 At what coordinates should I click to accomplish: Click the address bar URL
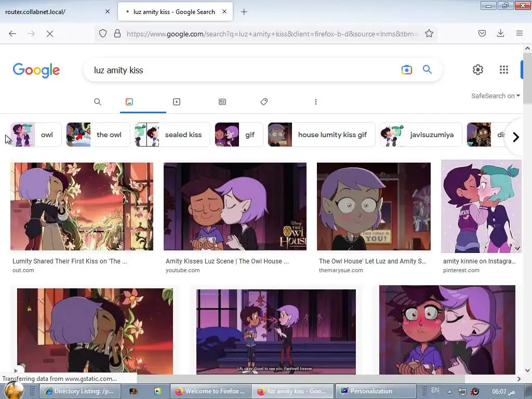pyautogui.click(x=272, y=34)
